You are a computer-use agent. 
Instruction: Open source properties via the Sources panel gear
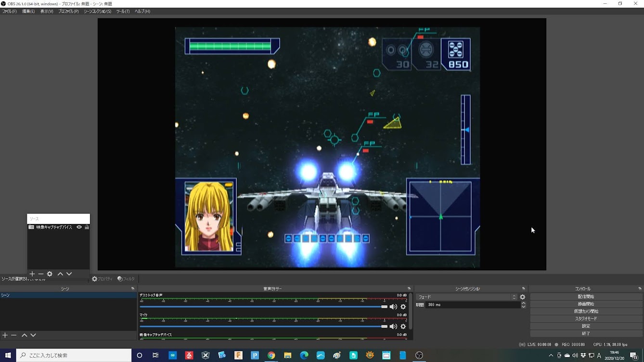(x=50, y=274)
